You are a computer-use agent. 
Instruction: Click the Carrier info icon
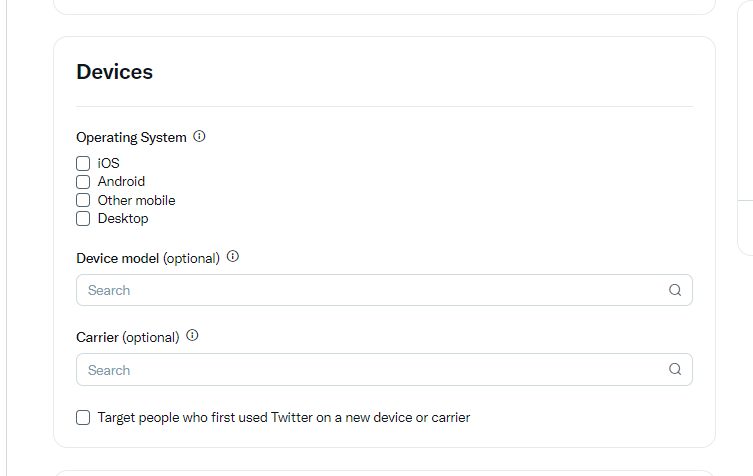tap(192, 335)
